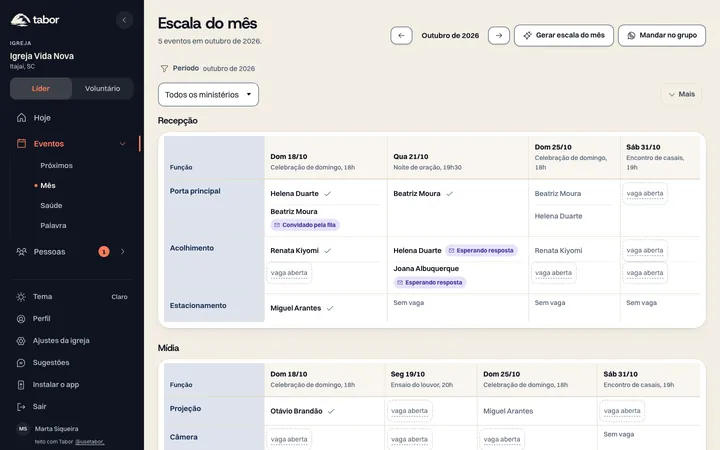Click the Período filter funnel icon
Image resolution: width=720 pixels, height=450 pixels.
164,68
